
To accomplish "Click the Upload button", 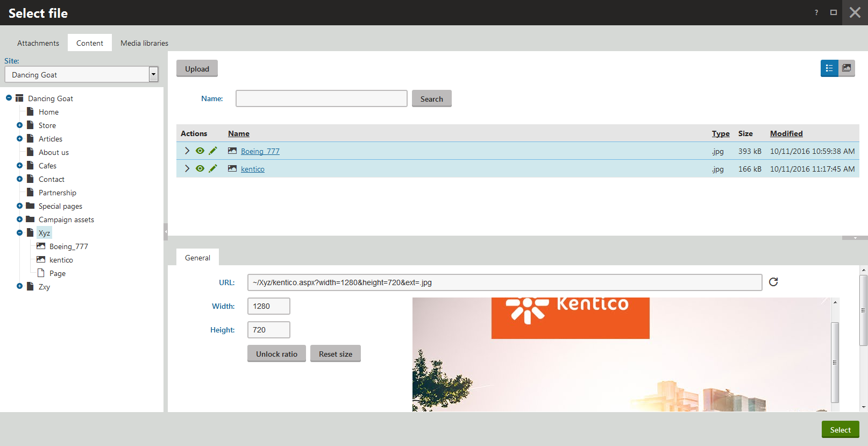I will (197, 69).
